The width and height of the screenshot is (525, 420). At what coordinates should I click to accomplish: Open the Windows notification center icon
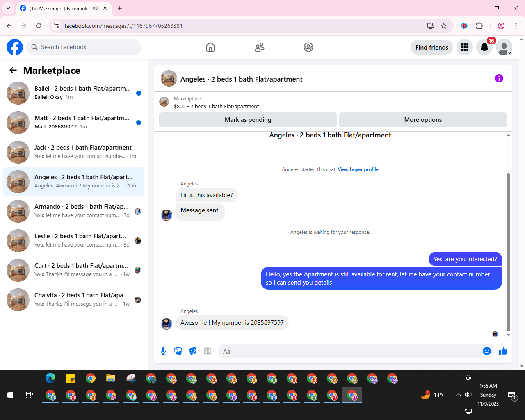pyautogui.click(x=512, y=395)
